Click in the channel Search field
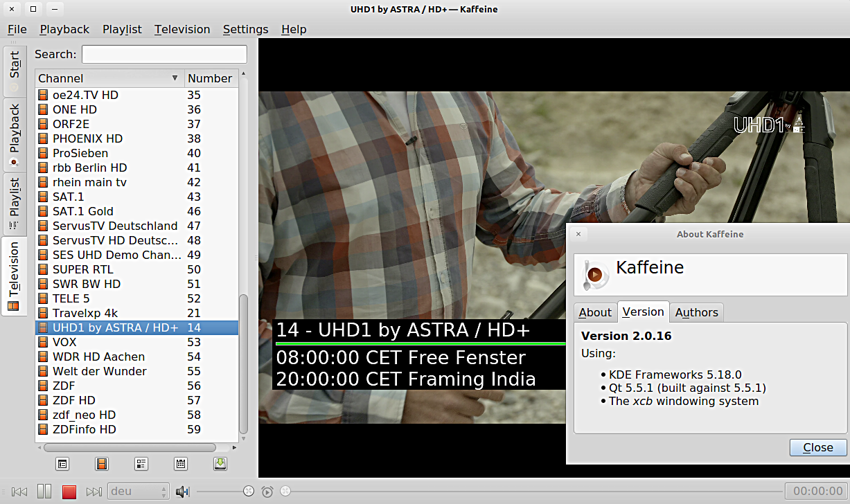The height and width of the screenshot is (504, 850). [164, 54]
